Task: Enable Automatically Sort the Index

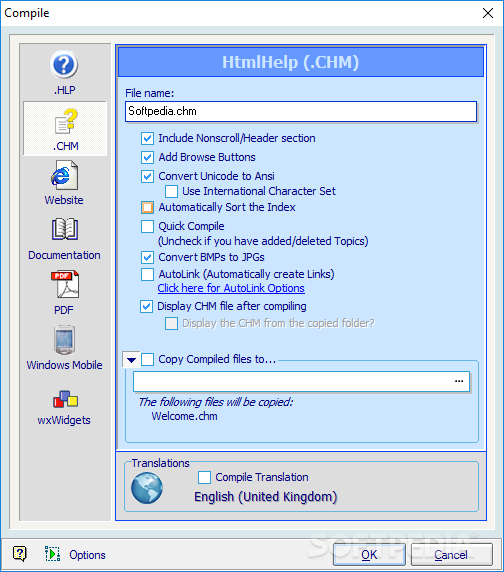Action: 147,207
